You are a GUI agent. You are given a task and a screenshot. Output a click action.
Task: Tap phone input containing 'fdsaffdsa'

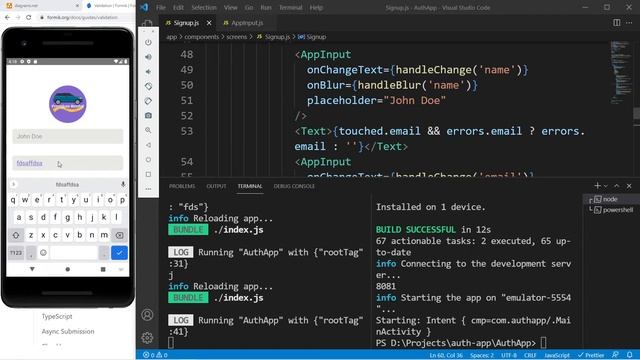(68, 163)
